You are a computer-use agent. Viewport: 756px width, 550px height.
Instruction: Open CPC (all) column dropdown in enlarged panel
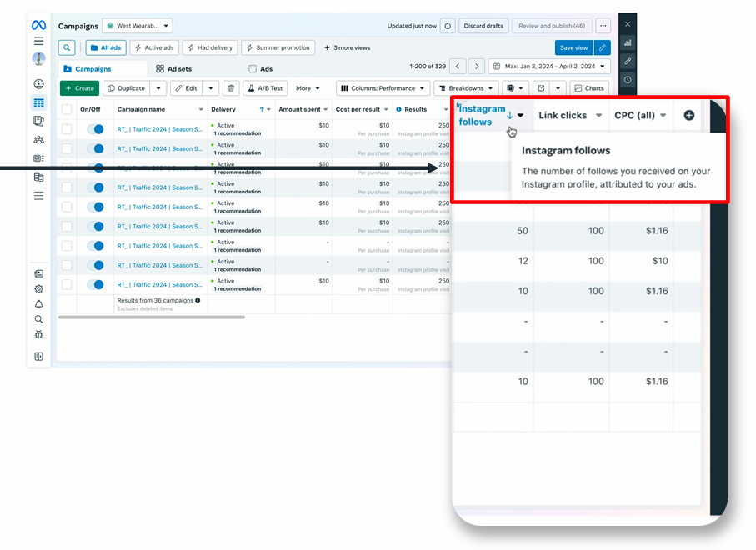pyautogui.click(x=663, y=115)
